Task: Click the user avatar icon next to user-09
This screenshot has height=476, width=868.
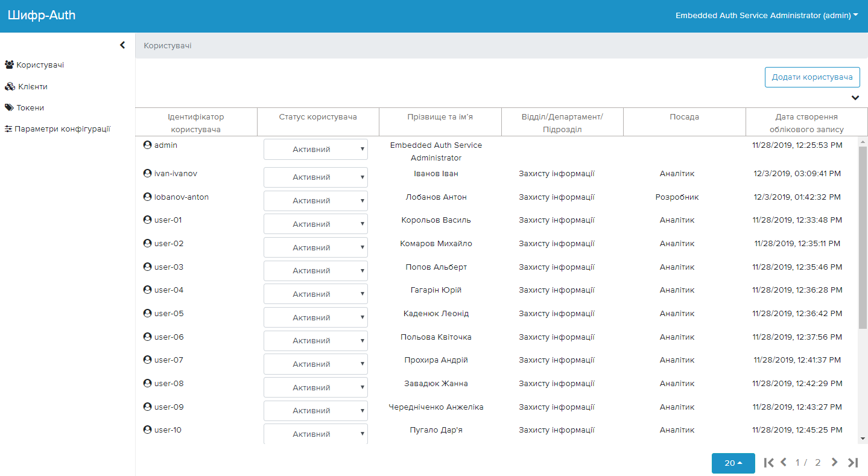Action: 147,407
